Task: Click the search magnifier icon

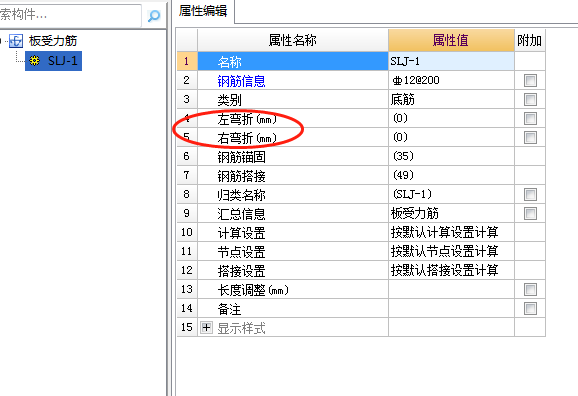Action: point(154,15)
